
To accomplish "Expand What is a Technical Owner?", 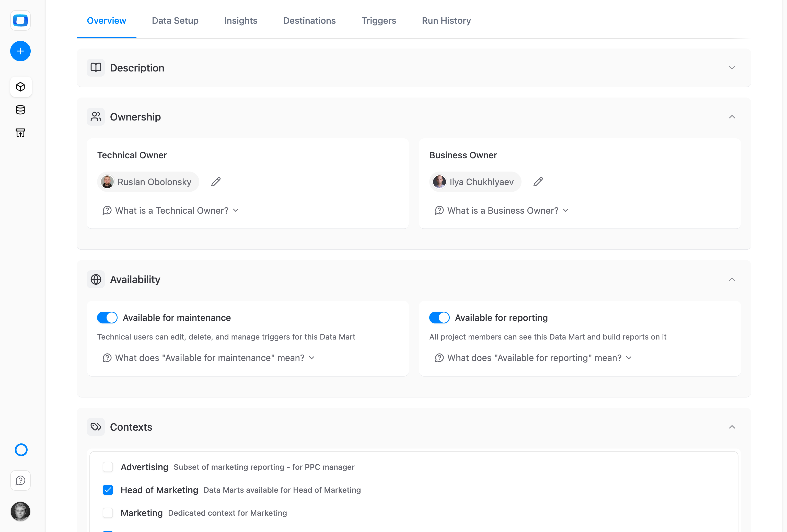I will 171,211.
